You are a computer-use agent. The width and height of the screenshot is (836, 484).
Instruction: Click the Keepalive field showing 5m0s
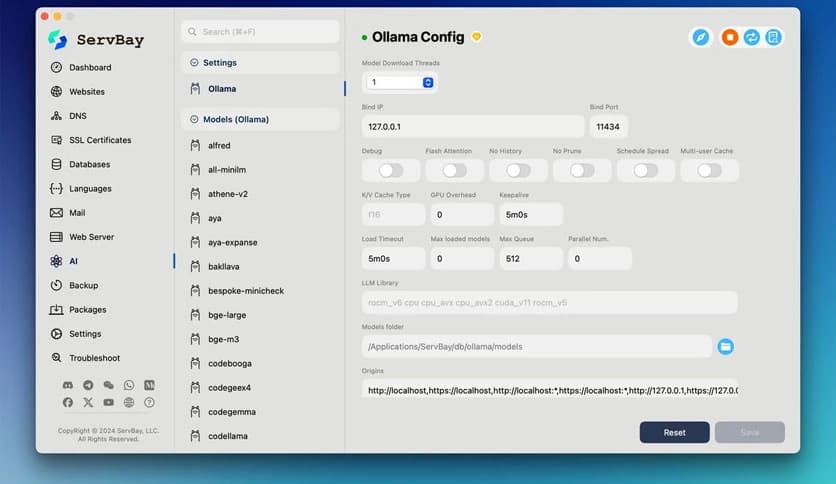530,215
